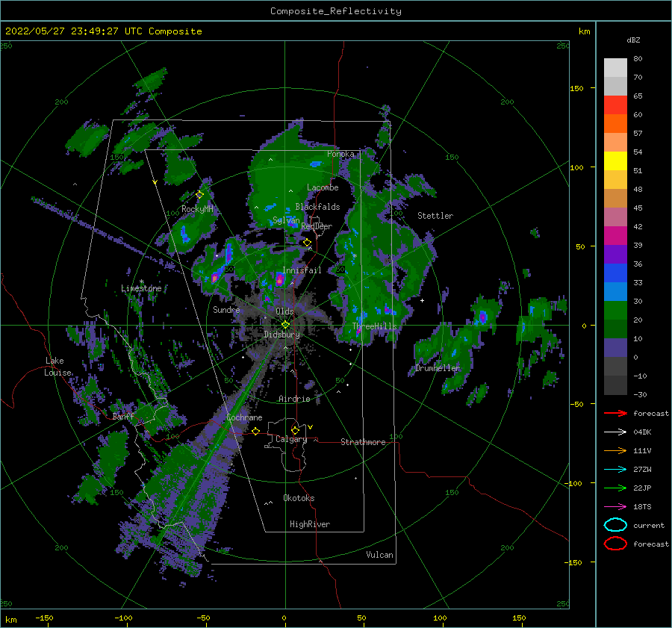Click the Vulcan town label

(380, 555)
